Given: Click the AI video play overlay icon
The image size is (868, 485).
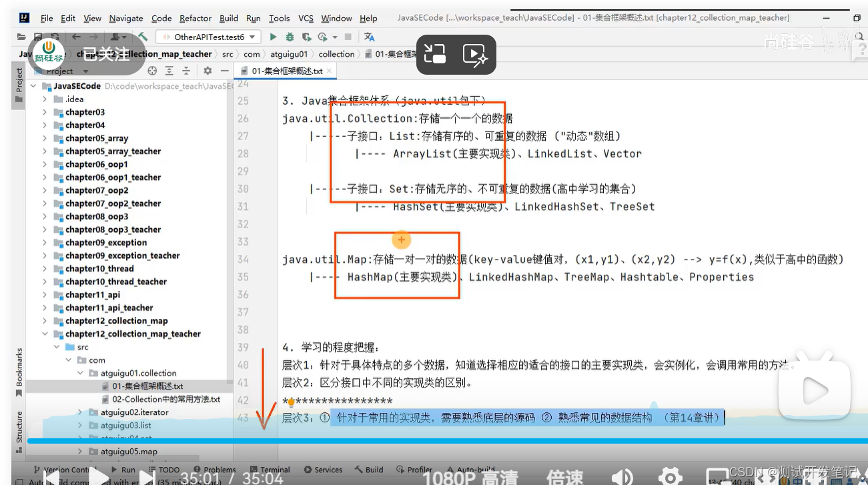Looking at the screenshot, I should [476, 55].
